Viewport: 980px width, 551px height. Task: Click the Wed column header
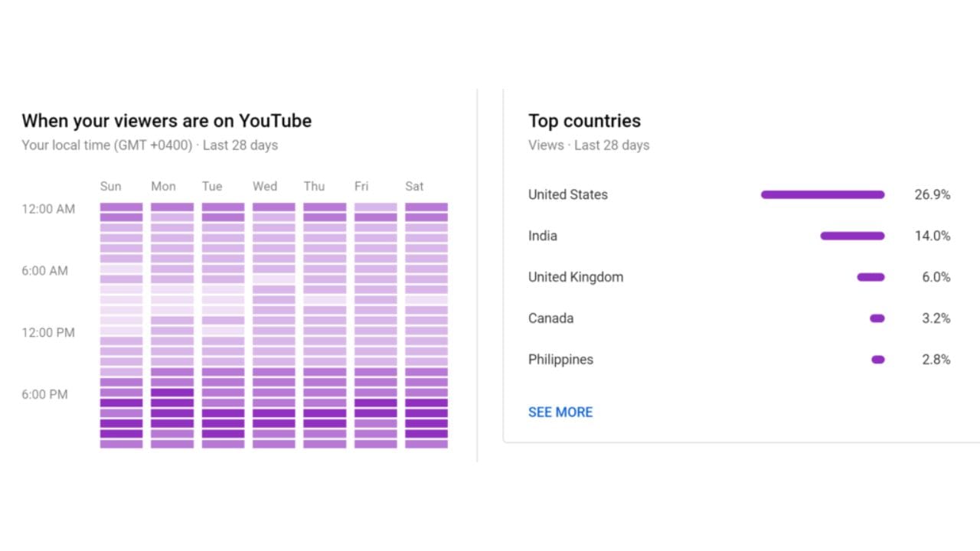coord(265,186)
